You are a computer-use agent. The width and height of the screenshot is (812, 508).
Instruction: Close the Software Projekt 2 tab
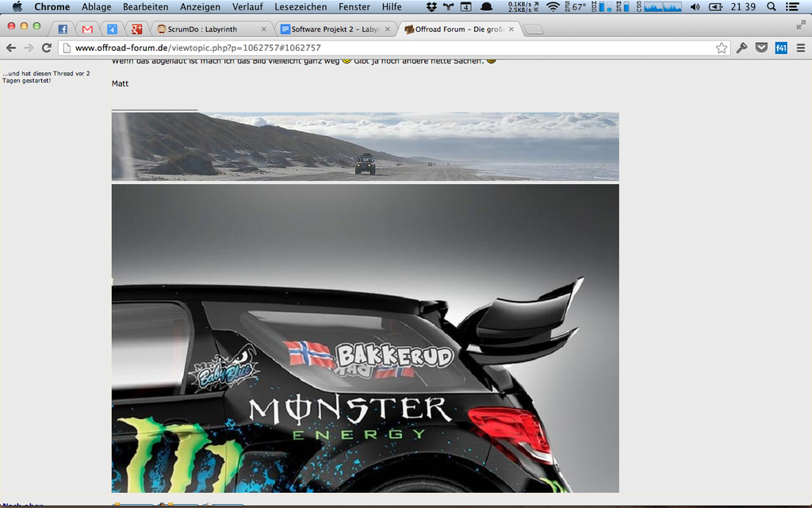387,29
